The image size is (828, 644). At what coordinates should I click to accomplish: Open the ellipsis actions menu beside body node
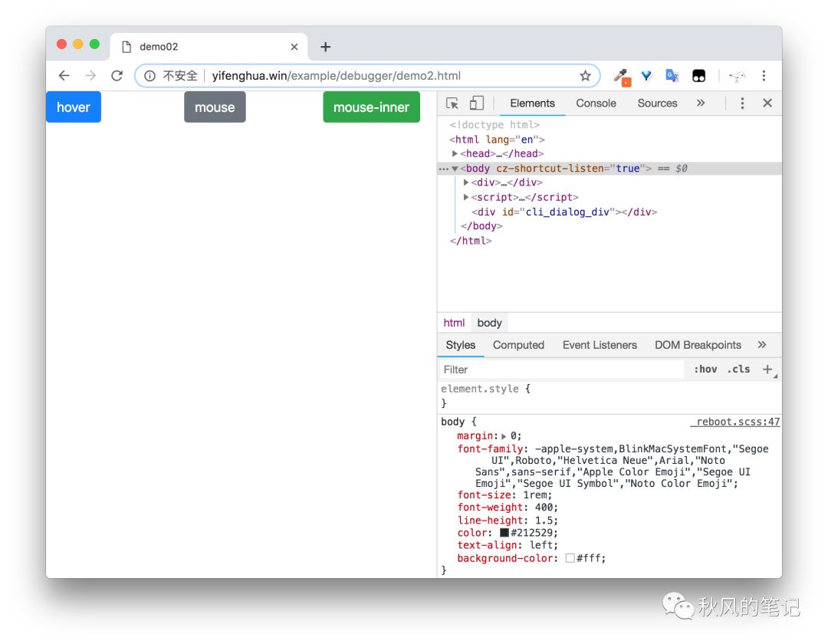pyautogui.click(x=444, y=169)
